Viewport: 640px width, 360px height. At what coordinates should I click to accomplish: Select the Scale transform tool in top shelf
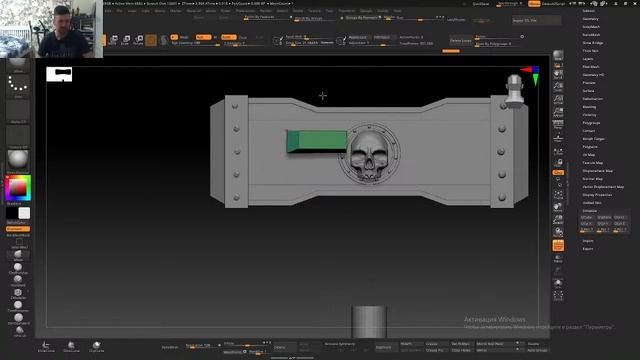126,40
